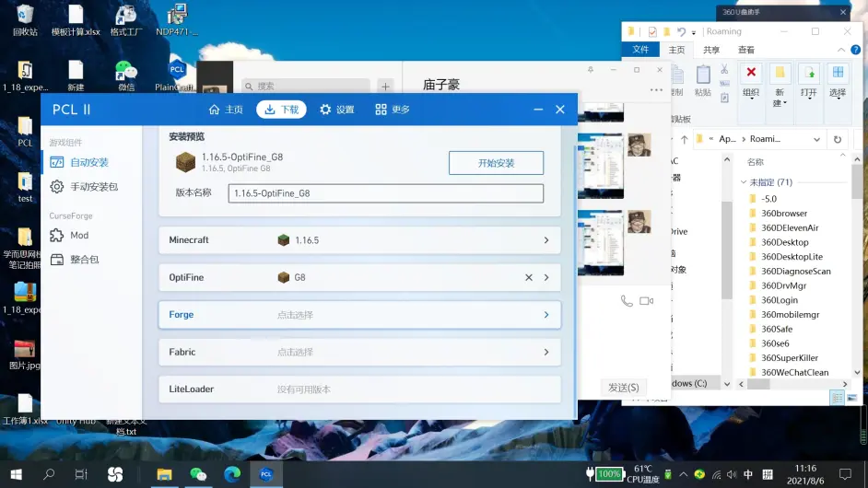This screenshot has width=868, height=488.
Task: Focus the WeChat 搜索 search box
Action: pyautogui.click(x=306, y=87)
